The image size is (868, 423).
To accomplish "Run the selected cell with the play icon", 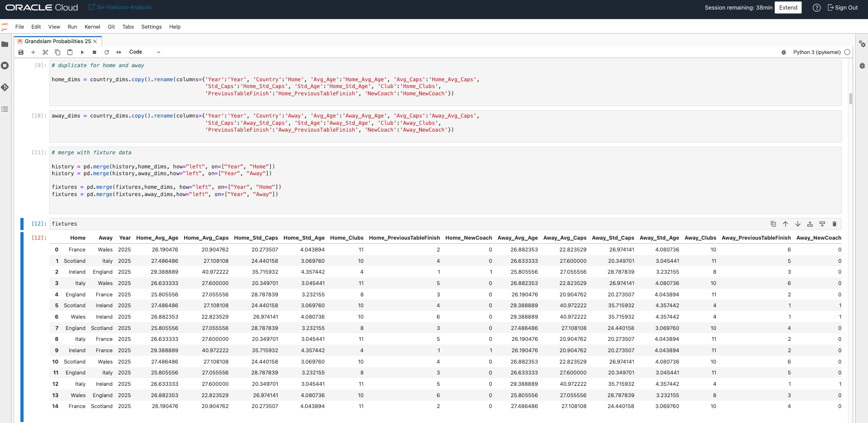I will point(82,52).
